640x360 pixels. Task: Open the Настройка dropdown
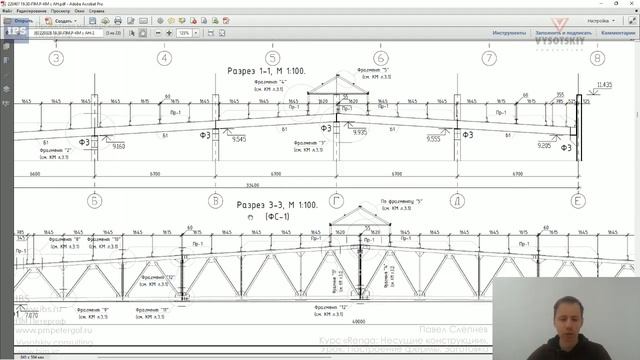click(x=601, y=20)
